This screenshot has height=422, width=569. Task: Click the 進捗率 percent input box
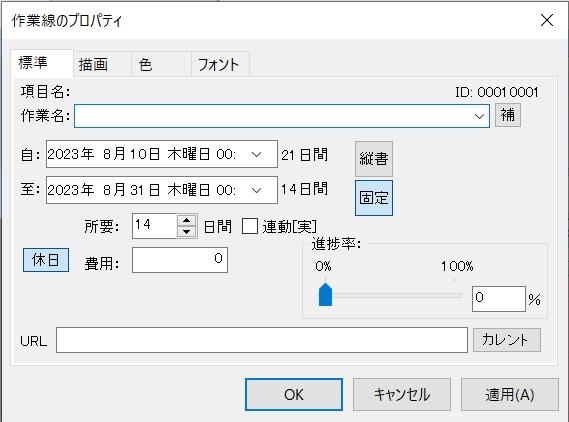(499, 299)
